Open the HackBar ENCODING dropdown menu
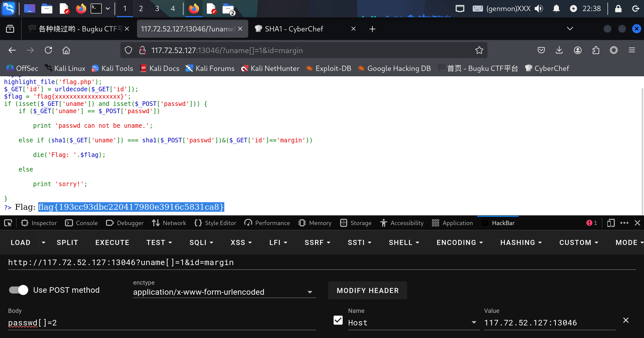The image size is (644, 338). pyautogui.click(x=459, y=242)
